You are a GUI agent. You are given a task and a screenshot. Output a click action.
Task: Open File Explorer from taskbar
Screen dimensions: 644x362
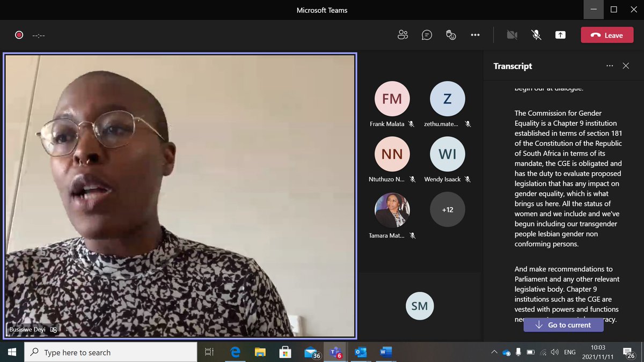click(260, 352)
